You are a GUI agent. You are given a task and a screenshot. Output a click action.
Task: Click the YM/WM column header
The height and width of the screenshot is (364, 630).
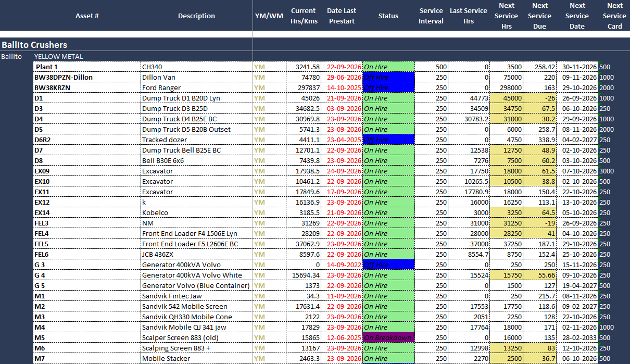tap(269, 16)
